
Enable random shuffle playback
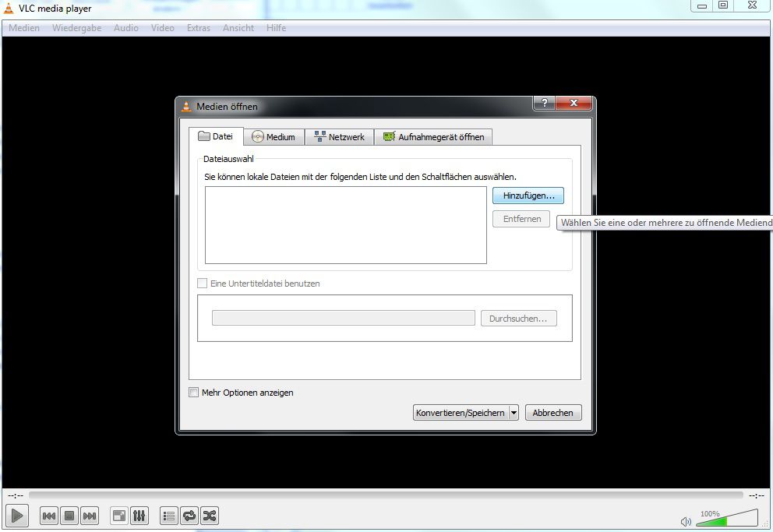coord(209,515)
